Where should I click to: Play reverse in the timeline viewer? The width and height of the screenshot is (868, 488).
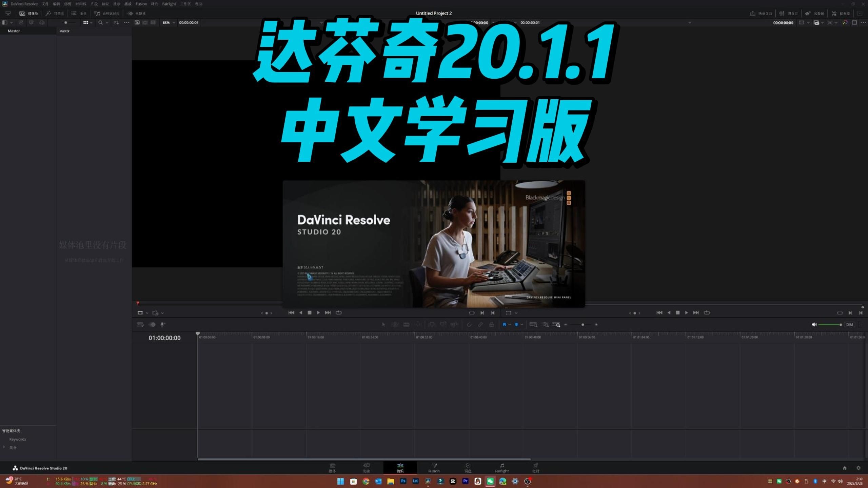coord(669,312)
